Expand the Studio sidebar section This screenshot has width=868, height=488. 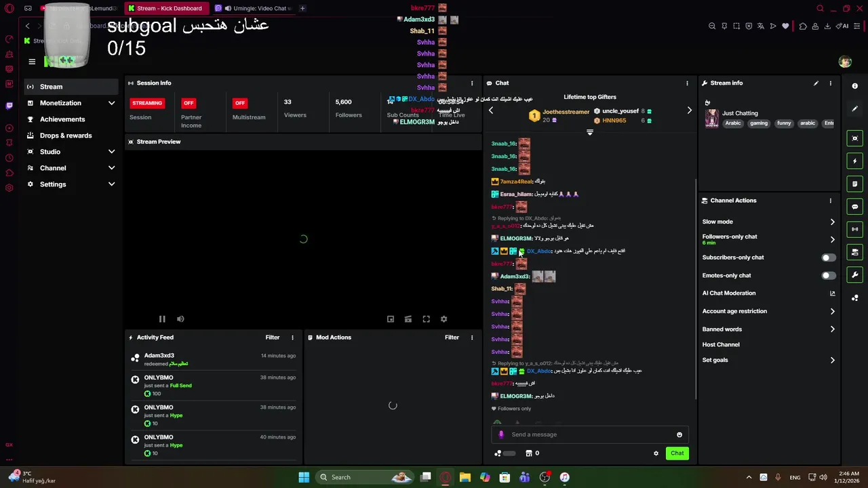(111, 152)
